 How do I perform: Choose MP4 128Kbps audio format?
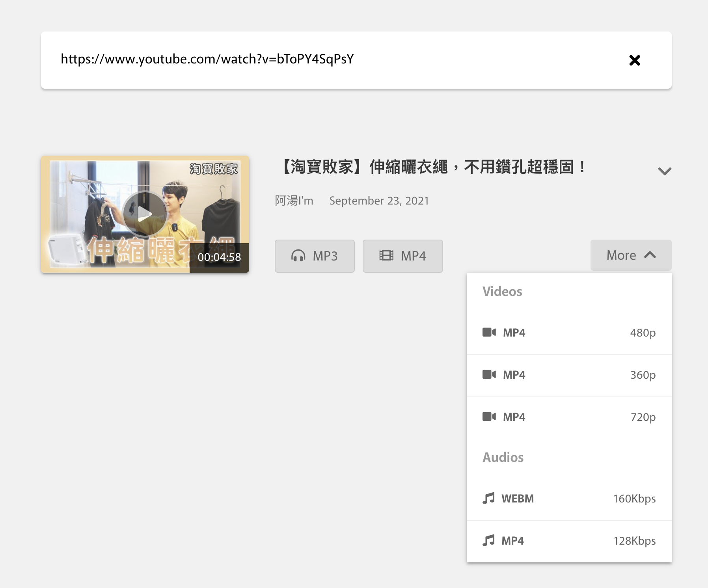[568, 541]
